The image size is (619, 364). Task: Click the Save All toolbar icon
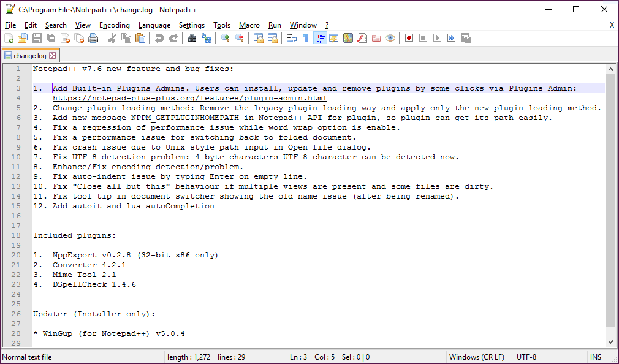pos(51,38)
